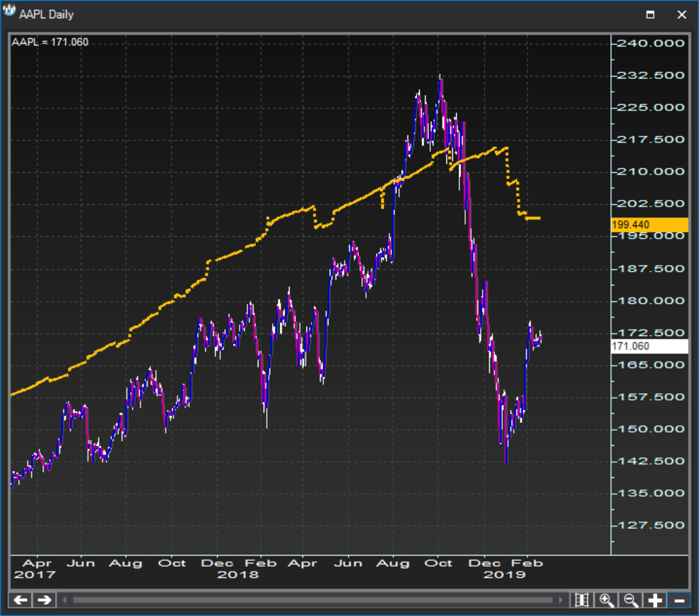Click the 202.500 price axis label

point(650,203)
